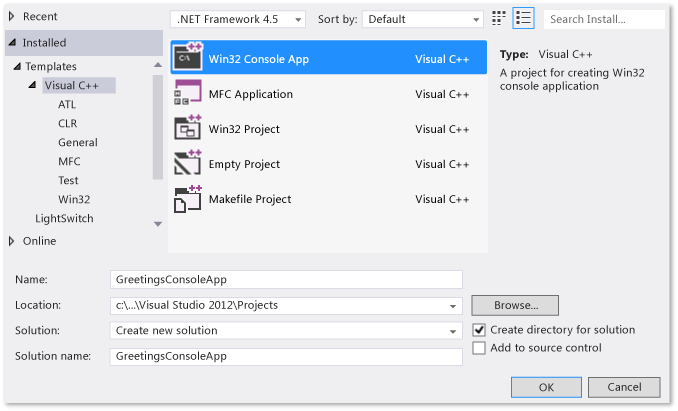The width and height of the screenshot is (678, 411).
Task: Enable Add to source control checkbox
Action: pos(479,348)
